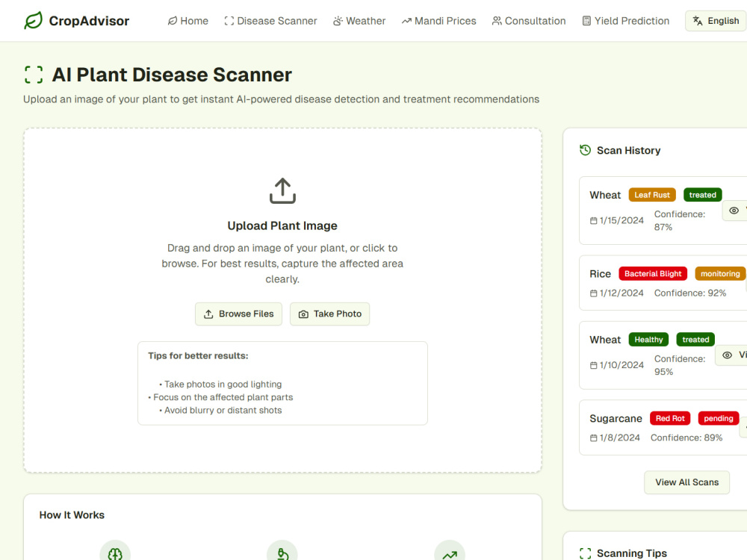This screenshot has width=747, height=560.
Task: Click the scan-frame icon beside page title
Action: click(34, 75)
